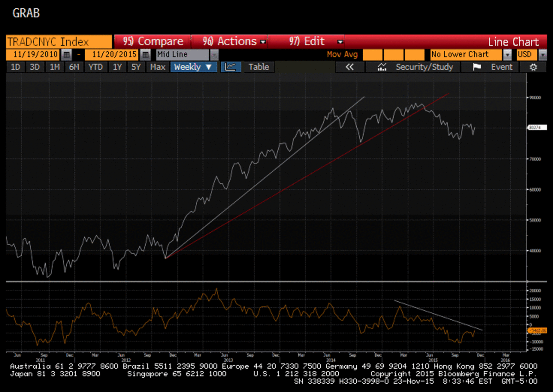The height and width of the screenshot is (392, 553).
Task: Click the Event flag icon
Action: click(477, 67)
